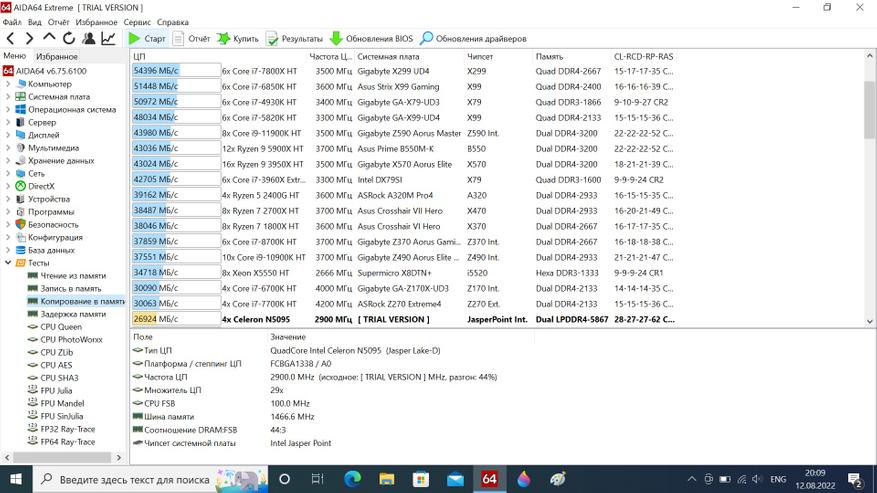Image resolution: width=877 pixels, height=493 pixels.
Task: Check Обновления драйверов
Action: click(x=473, y=39)
